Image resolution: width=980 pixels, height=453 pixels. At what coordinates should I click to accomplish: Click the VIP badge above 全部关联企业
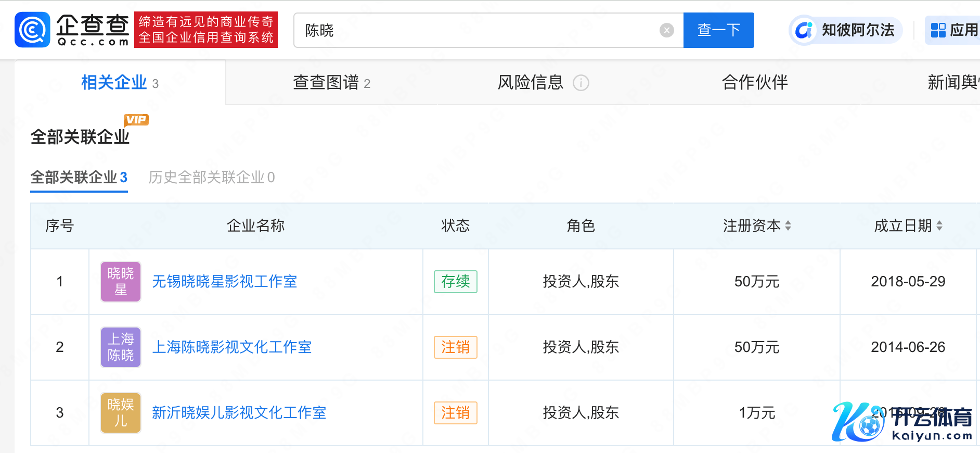point(136,120)
